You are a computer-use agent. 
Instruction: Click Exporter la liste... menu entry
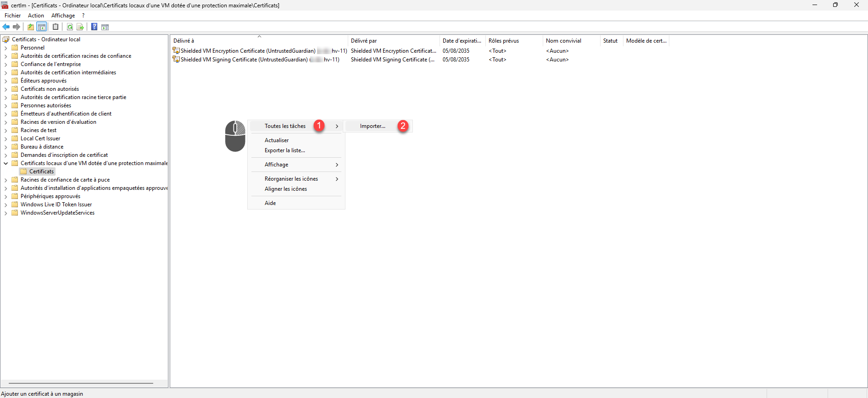[284, 150]
